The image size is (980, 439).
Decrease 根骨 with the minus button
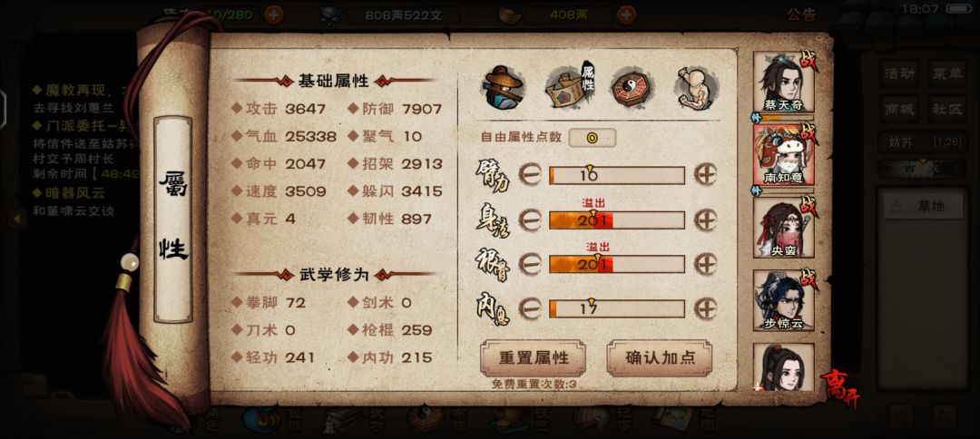coord(529,264)
